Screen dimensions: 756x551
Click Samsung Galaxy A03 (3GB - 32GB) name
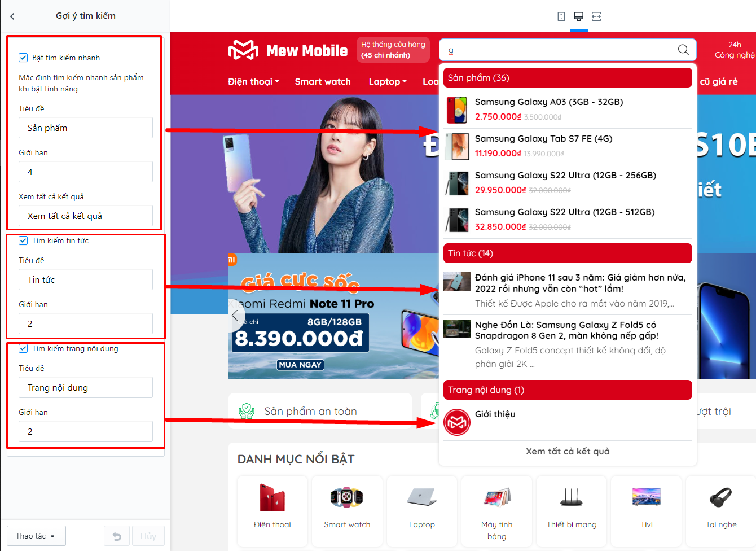(x=549, y=102)
